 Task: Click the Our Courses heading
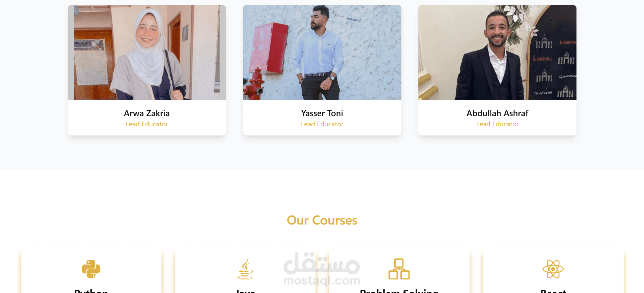pos(322,221)
